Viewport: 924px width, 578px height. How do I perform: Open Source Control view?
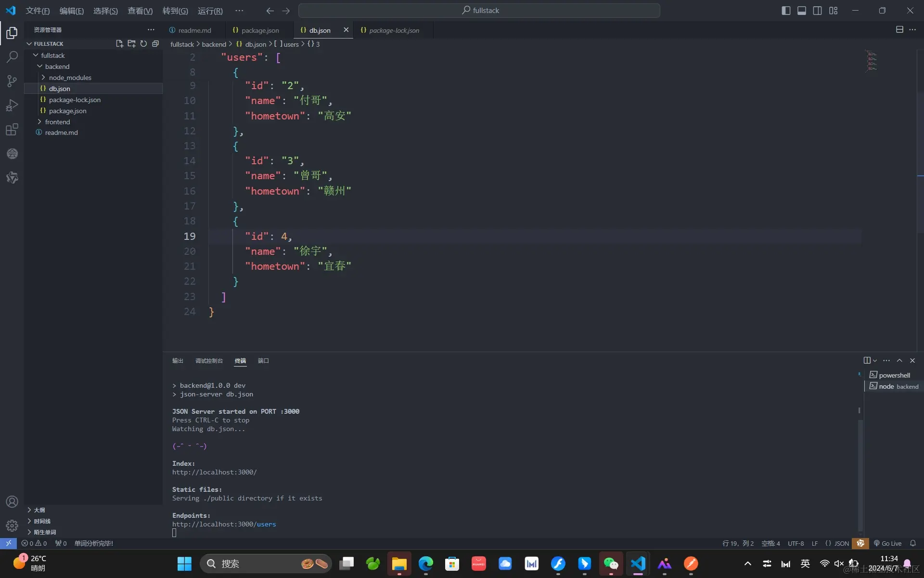coord(12,81)
